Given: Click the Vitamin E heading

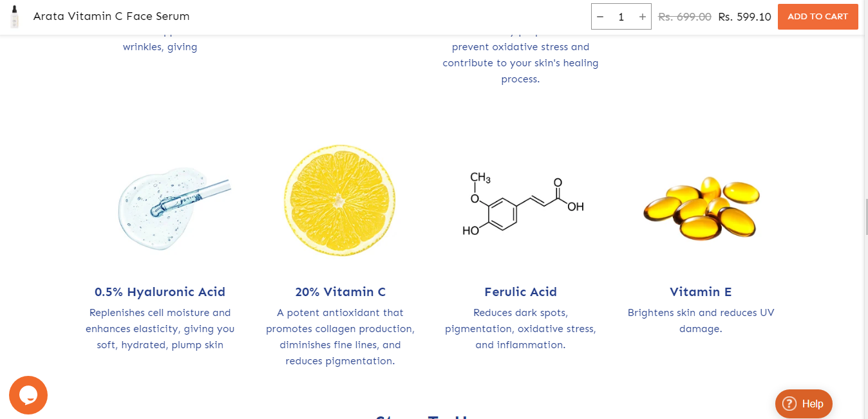Looking at the screenshot, I should [x=701, y=292].
